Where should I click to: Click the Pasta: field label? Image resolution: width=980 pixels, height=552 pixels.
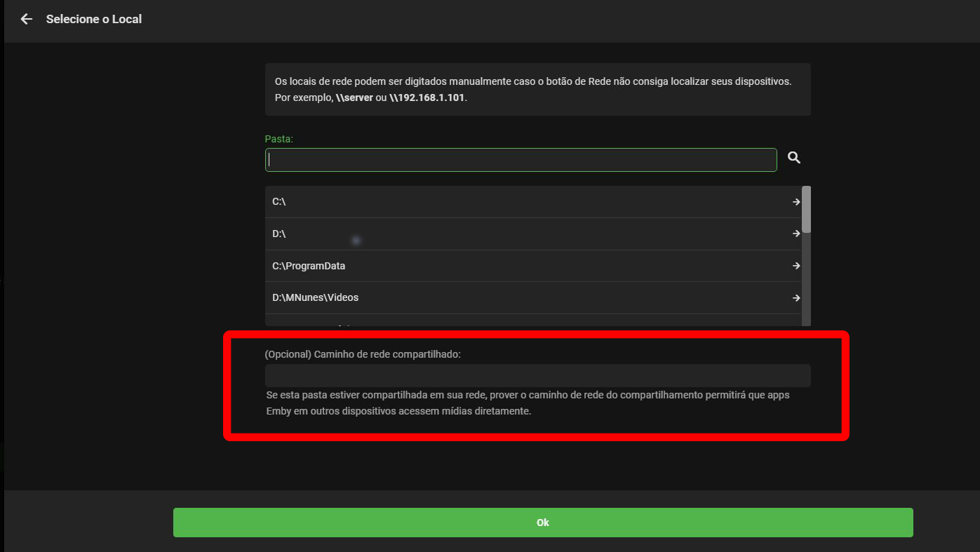point(279,139)
